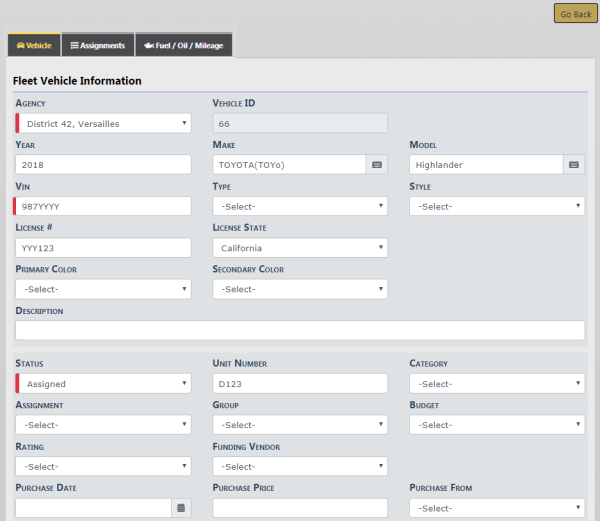The width and height of the screenshot is (600, 521).
Task: Click the keyboard icon beside Model field
Action: click(574, 165)
